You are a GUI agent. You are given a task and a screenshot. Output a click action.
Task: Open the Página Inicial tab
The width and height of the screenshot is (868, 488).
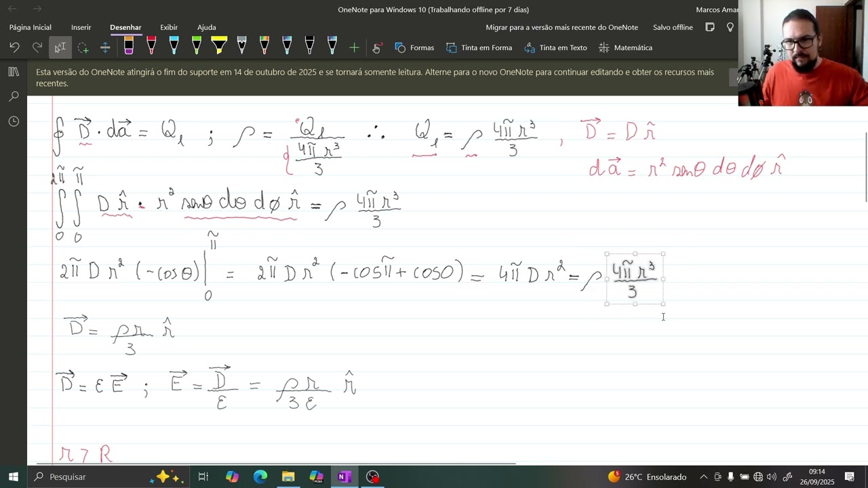tap(31, 27)
